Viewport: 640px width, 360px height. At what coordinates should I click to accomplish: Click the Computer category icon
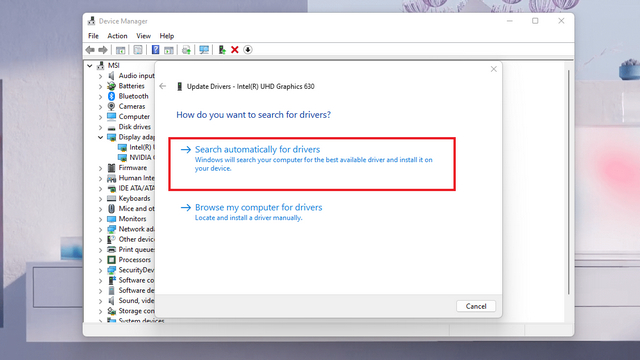[111, 117]
